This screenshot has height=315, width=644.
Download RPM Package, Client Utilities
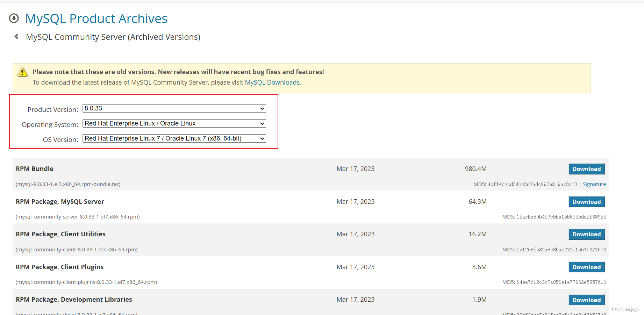click(586, 234)
